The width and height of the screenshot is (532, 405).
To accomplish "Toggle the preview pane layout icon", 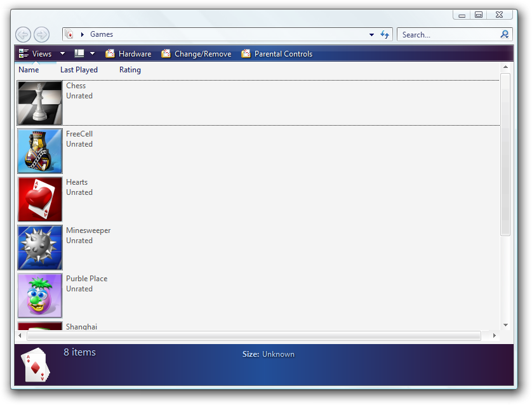I will [79, 53].
